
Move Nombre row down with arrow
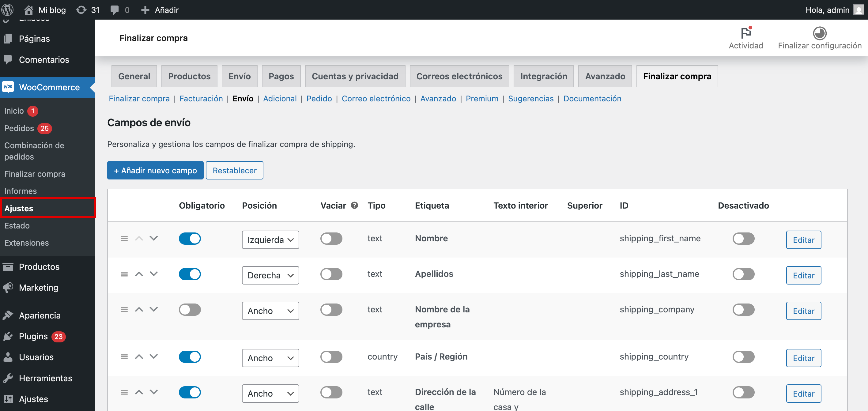pos(154,238)
